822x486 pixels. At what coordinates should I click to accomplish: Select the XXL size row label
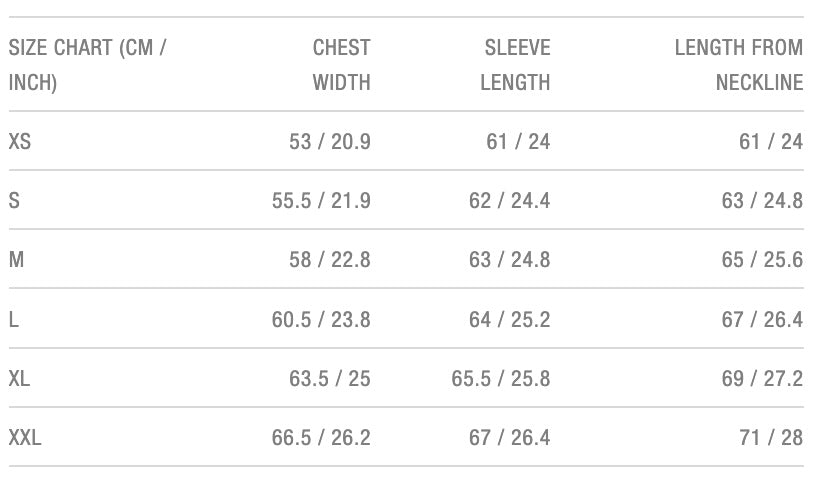[x=25, y=438]
